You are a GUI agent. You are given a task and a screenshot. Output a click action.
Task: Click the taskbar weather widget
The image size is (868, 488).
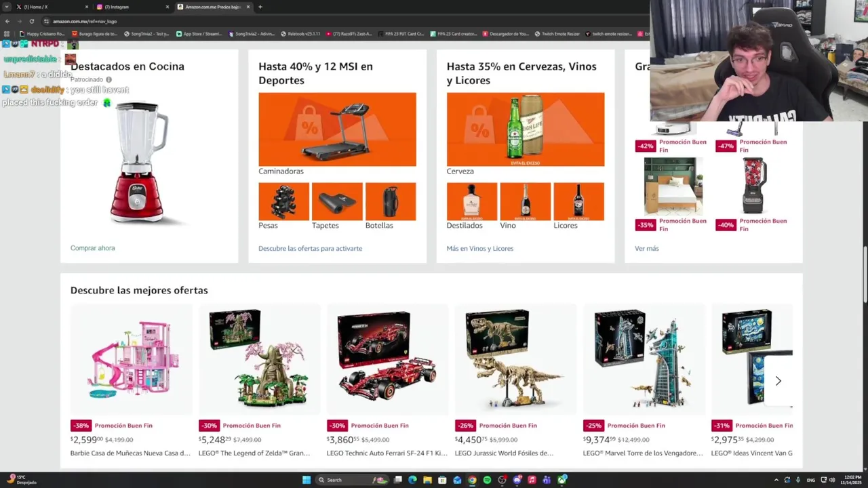[x=20, y=480]
